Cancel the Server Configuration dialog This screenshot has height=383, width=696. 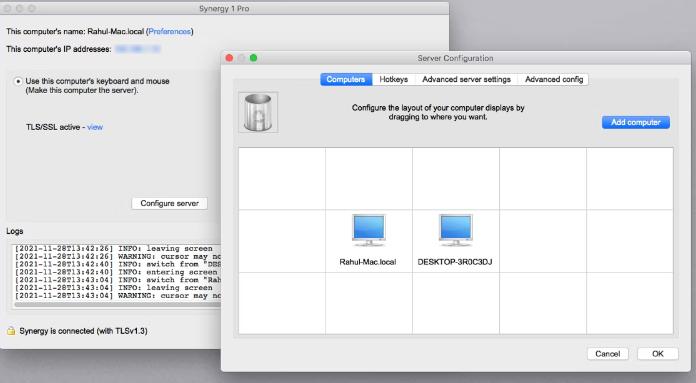(608, 354)
